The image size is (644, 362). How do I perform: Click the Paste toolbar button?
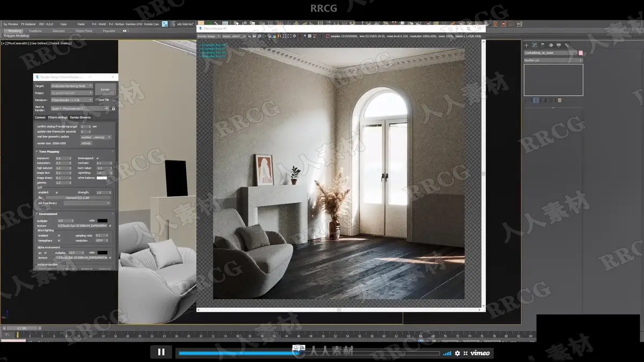81,24
